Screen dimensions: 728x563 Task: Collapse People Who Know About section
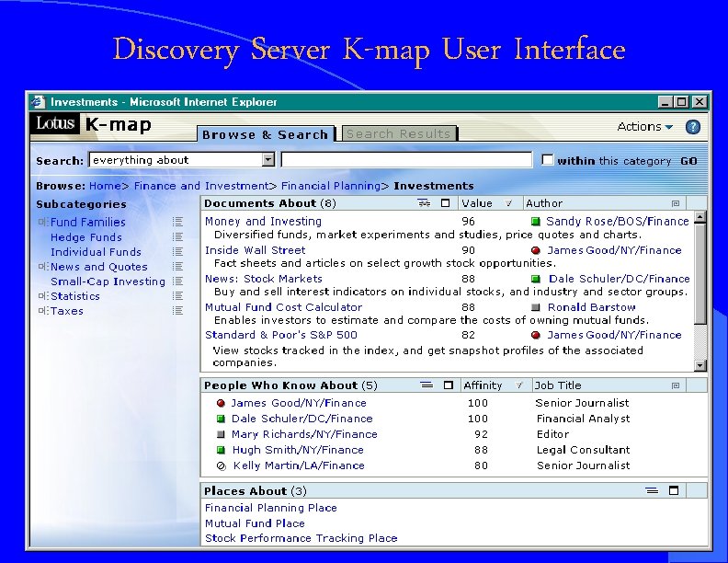pyautogui.click(x=427, y=385)
